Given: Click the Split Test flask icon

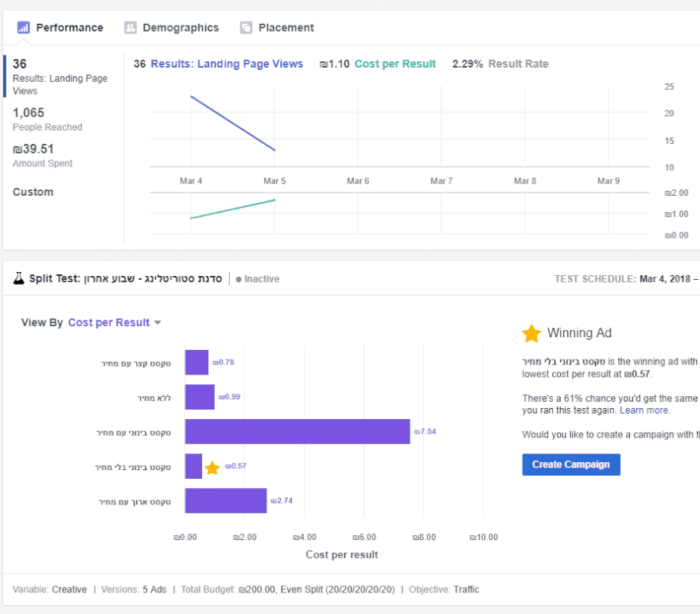Looking at the screenshot, I should point(18,278).
